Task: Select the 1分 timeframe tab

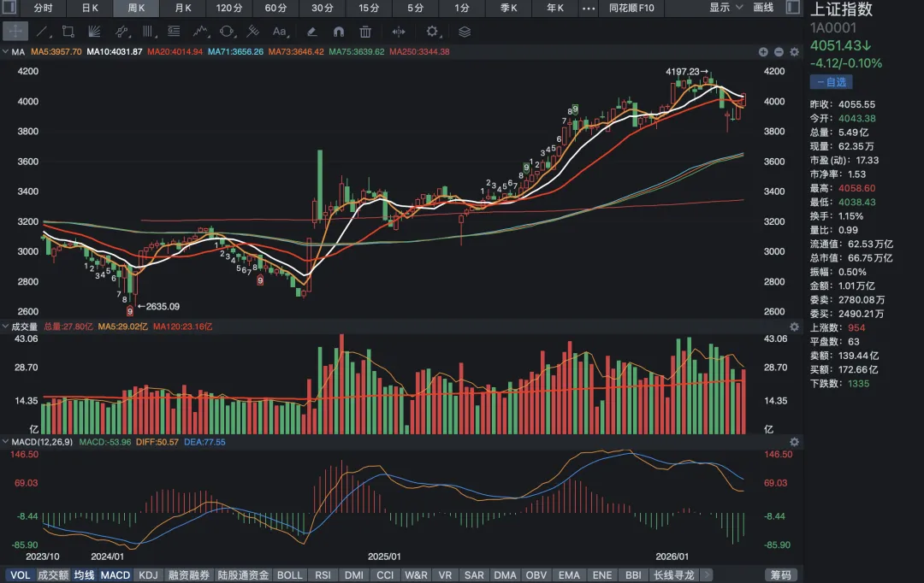Action: [462, 9]
